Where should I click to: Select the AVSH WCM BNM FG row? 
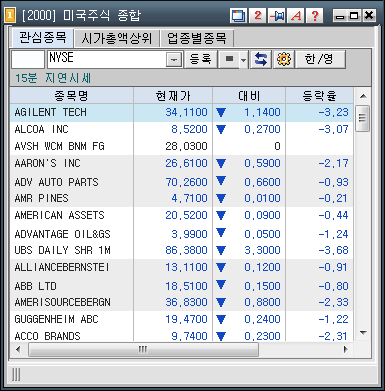click(182, 146)
